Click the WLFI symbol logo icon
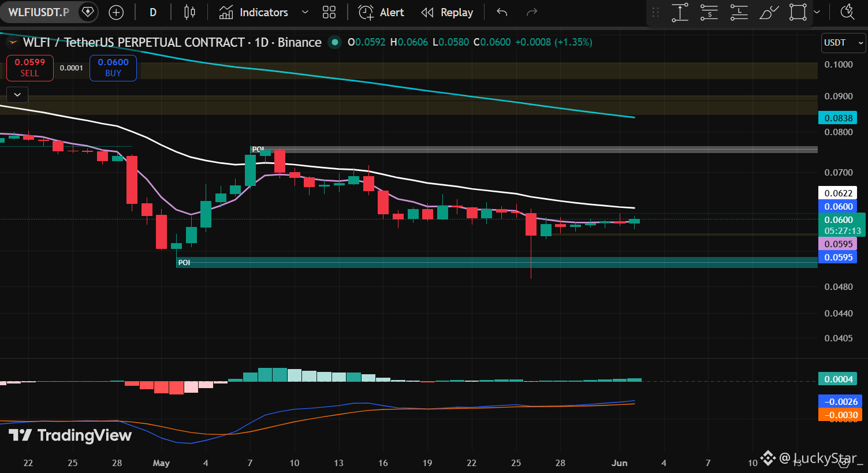Screen dimensions: 868x473 [x=13, y=42]
